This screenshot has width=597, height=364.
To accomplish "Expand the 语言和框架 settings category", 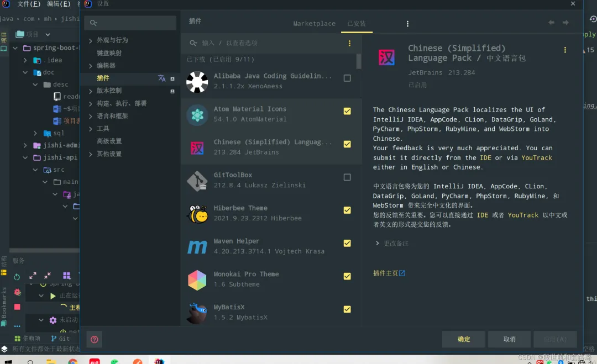I will pos(91,116).
